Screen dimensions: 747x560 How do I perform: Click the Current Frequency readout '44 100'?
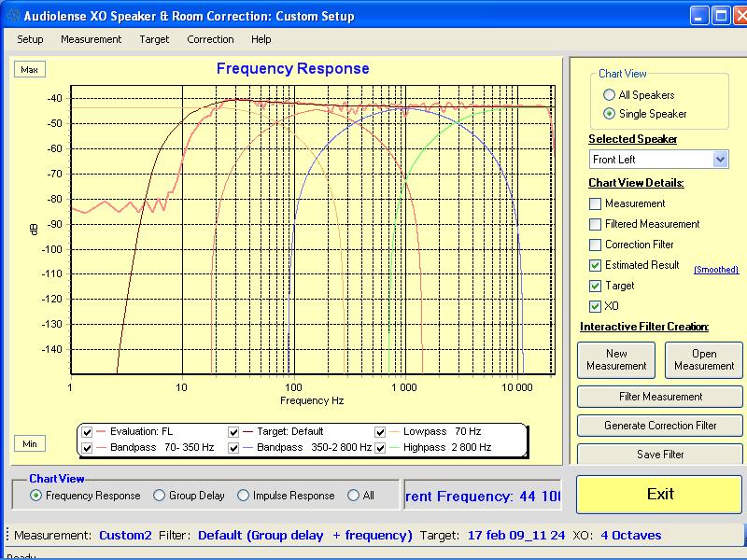tap(540, 497)
